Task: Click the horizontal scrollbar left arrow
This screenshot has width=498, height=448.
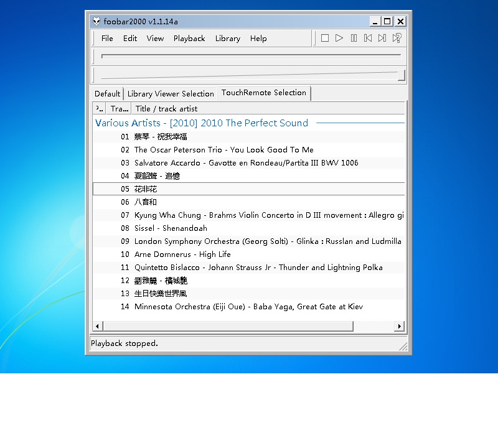Action: coord(98,326)
